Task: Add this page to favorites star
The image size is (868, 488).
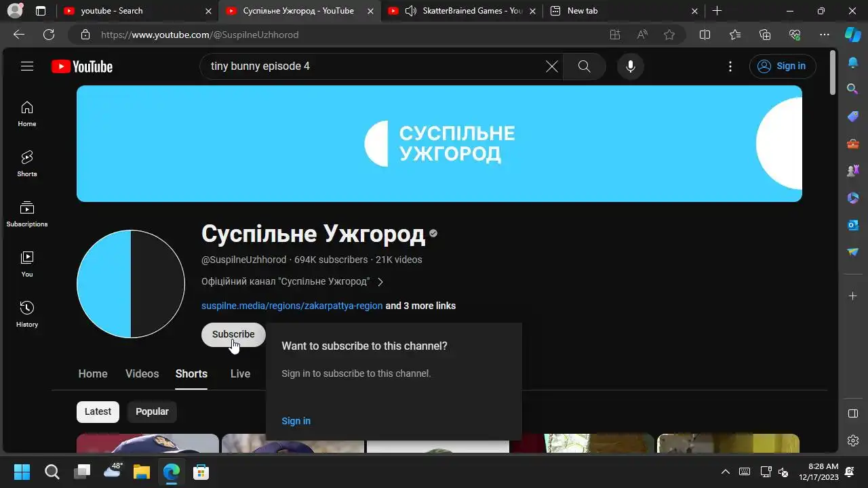Action: click(669, 35)
